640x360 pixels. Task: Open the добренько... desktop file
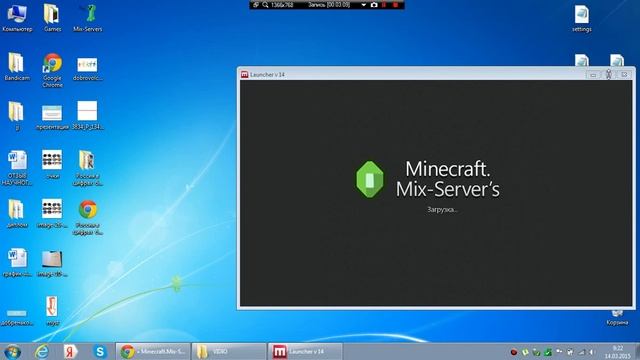[17, 318]
